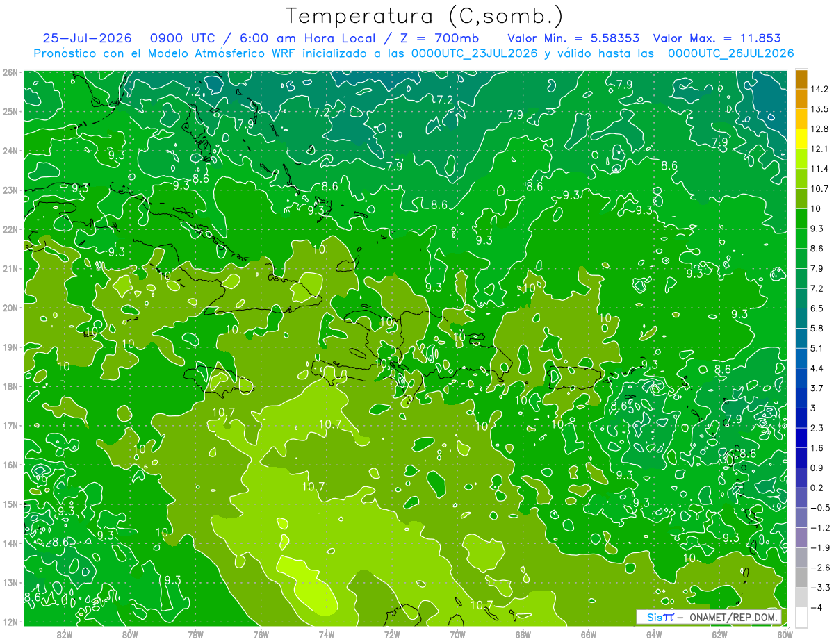Click the '22N' latitude axis label
834x644 pixels.
(10, 229)
